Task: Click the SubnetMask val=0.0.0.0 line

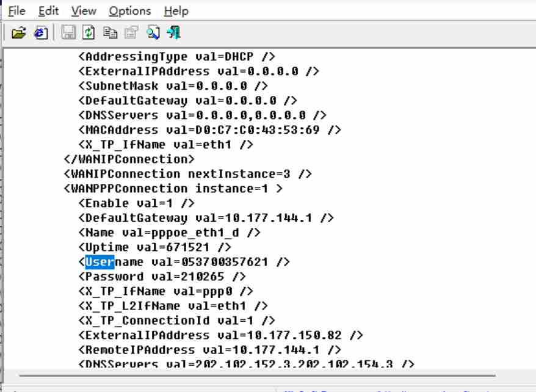Action: (x=173, y=86)
